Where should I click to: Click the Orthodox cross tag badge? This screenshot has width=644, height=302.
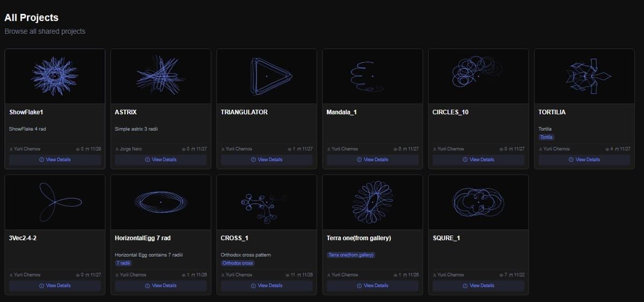click(x=237, y=263)
